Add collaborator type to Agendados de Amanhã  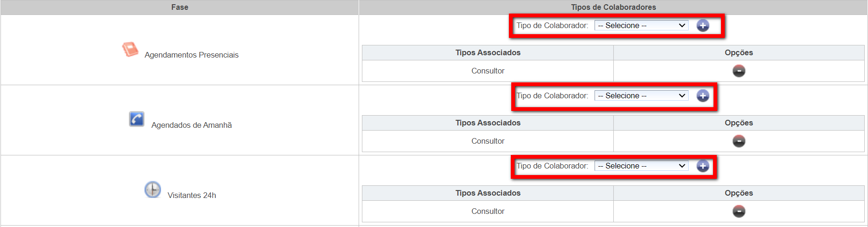click(x=703, y=96)
